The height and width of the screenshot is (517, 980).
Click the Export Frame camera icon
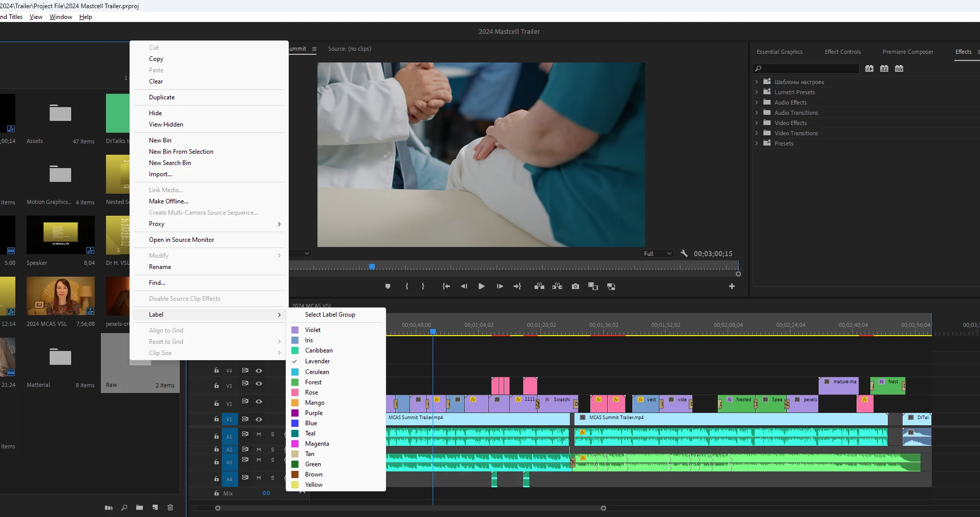[576, 286]
